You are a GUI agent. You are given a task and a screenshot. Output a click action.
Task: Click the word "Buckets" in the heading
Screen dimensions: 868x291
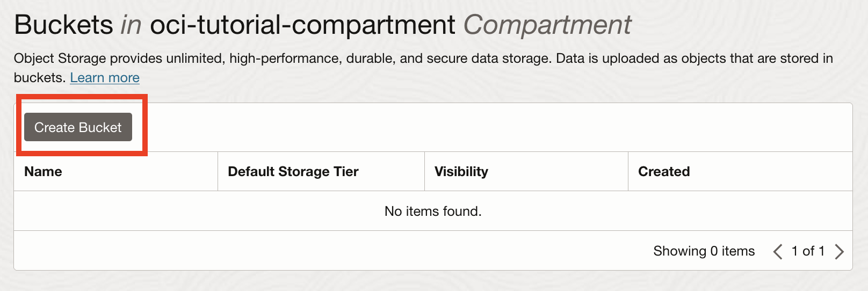(x=63, y=25)
